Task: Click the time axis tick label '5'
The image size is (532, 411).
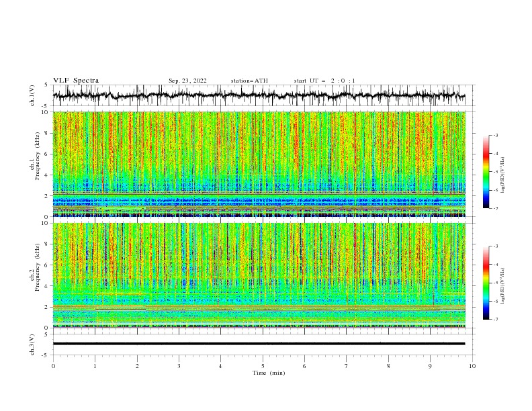Action: [263, 366]
